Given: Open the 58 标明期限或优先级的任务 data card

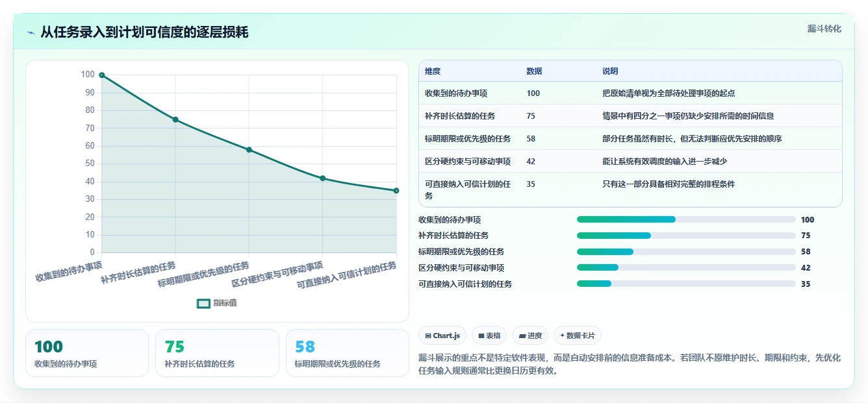Looking at the screenshot, I should point(348,353).
